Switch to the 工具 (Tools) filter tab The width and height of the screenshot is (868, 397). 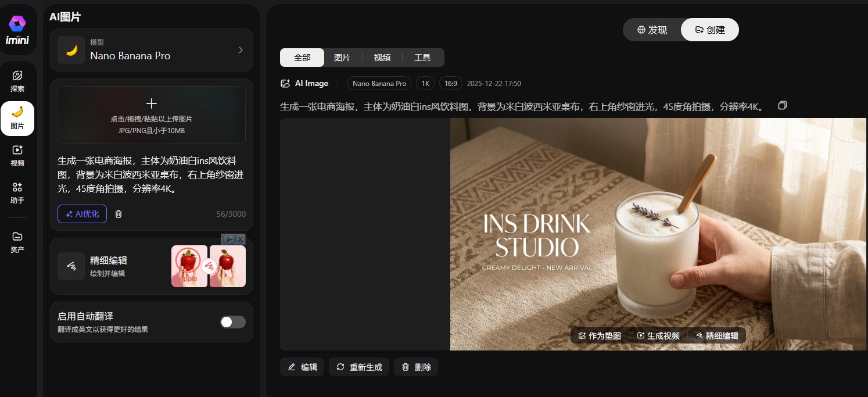tap(422, 58)
